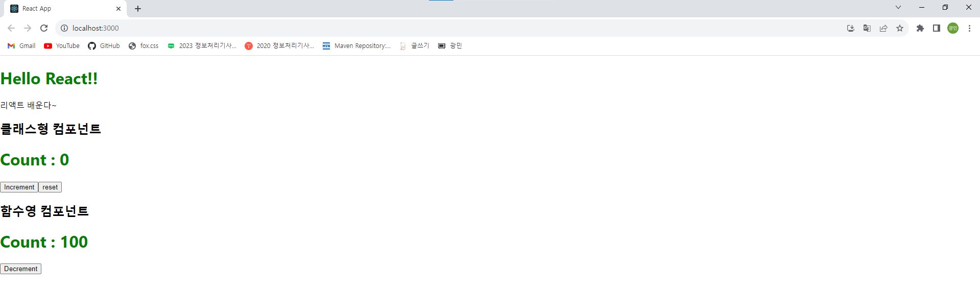Click the Increment button
This screenshot has width=980, height=290.
19,187
